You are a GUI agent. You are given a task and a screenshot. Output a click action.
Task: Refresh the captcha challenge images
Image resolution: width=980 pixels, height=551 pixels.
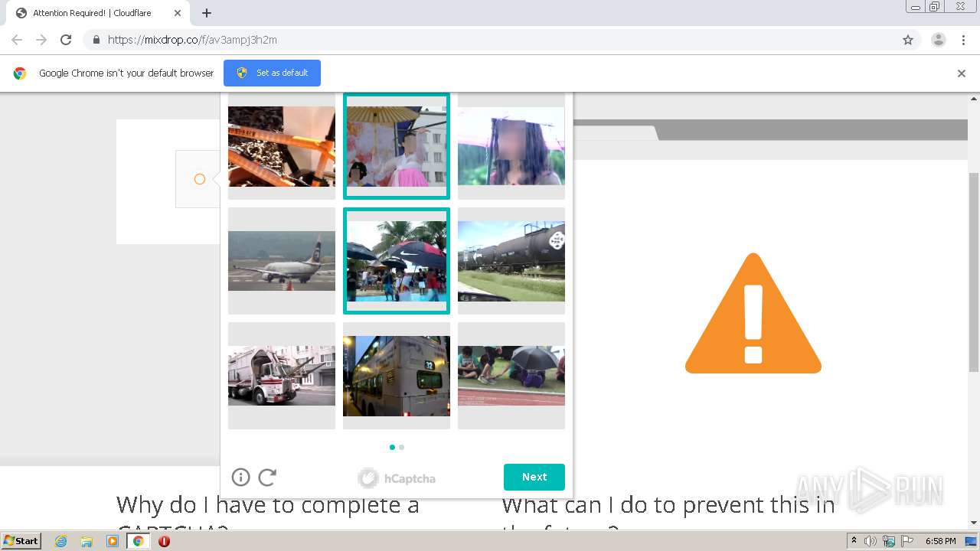267,478
